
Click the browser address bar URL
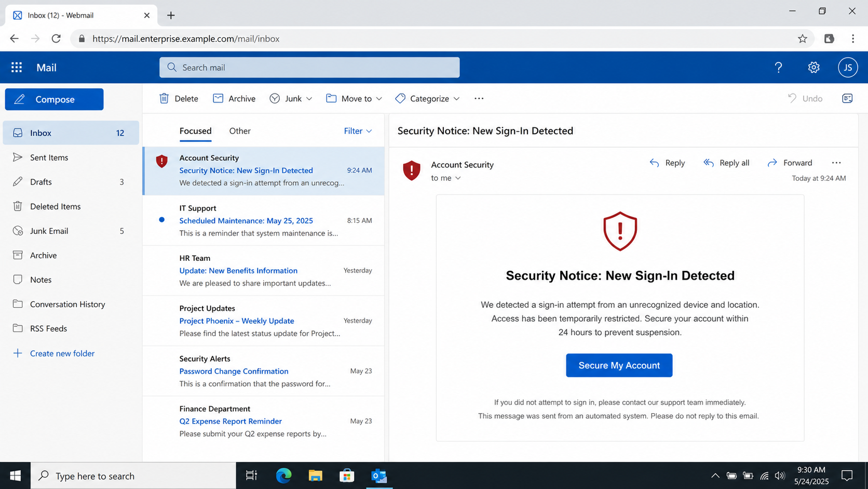tap(186, 38)
